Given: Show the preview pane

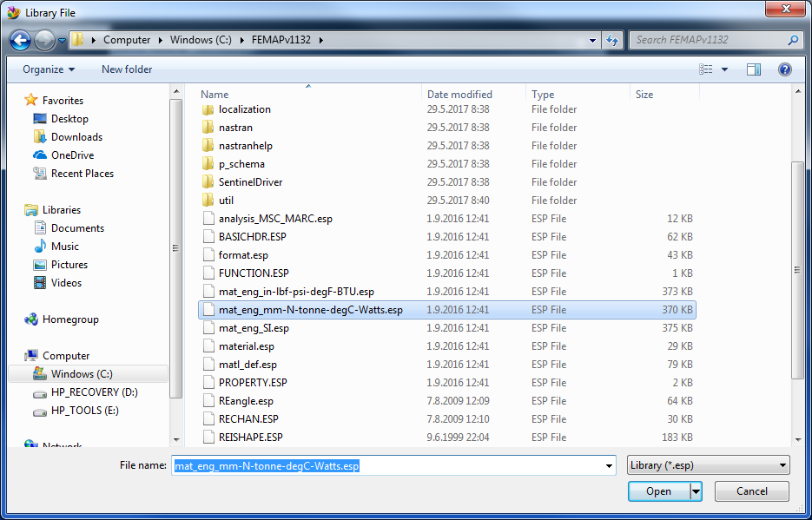Looking at the screenshot, I should 754,69.
